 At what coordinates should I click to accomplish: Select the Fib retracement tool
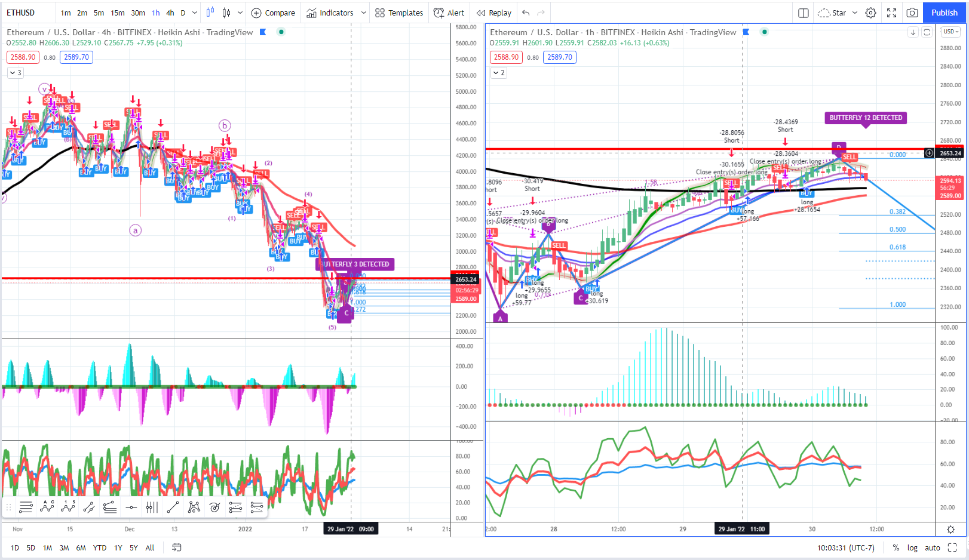pos(235,507)
